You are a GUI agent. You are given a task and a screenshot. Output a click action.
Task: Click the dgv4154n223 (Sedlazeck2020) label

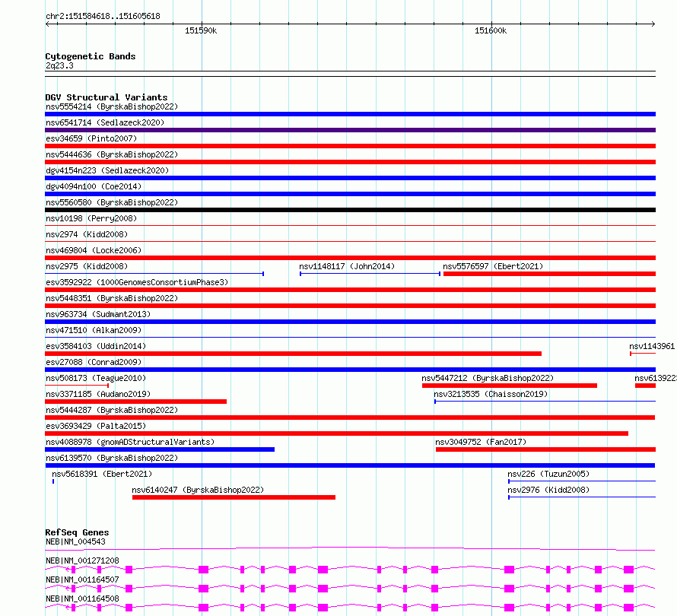tap(107, 170)
